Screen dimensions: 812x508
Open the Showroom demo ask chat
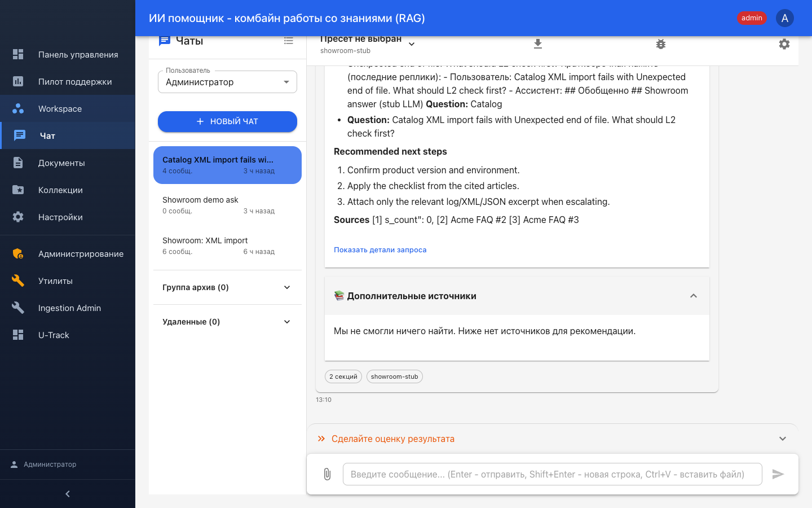click(227, 205)
